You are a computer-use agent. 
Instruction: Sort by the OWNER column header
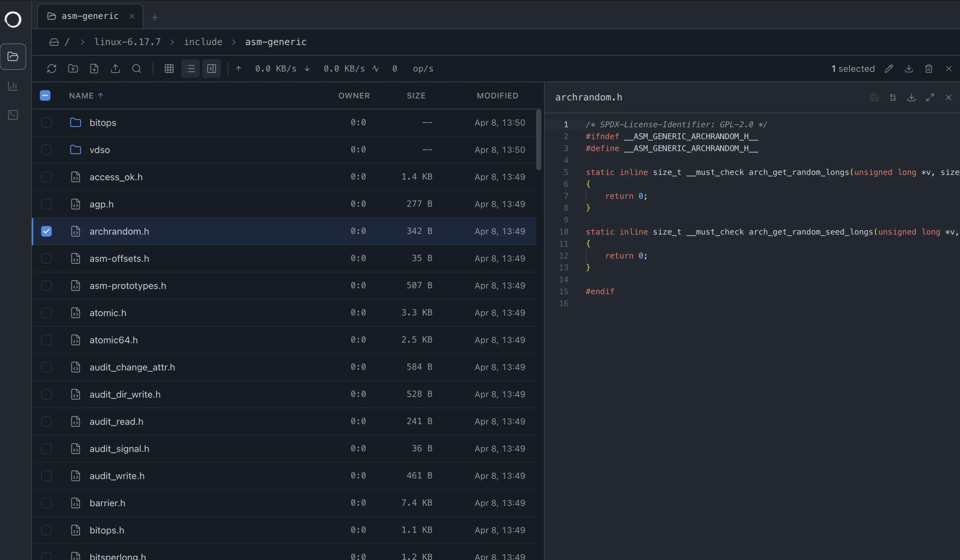point(354,96)
